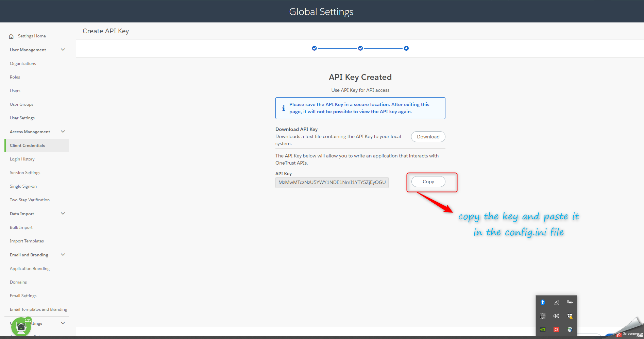Collapse the User Management section
Viewport: 644px width, 339px height.
click(x=63, y=50)
